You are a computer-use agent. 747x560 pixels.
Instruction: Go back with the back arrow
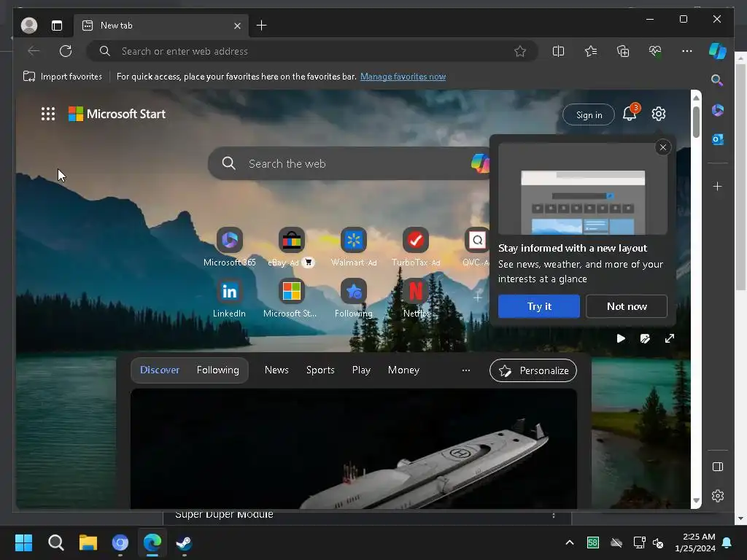pyautogui.click(x=34, y=51)
